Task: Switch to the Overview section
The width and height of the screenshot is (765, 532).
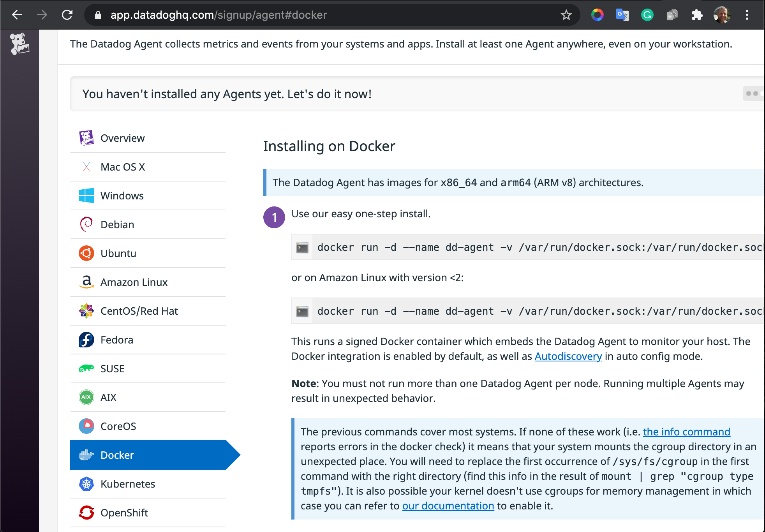Action: 122,138
